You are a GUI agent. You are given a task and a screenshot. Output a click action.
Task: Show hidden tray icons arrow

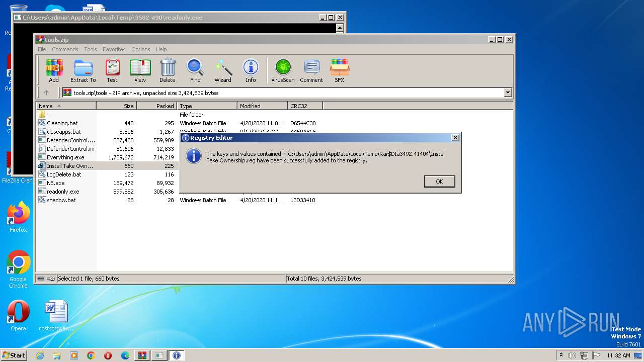coord(561,355)
